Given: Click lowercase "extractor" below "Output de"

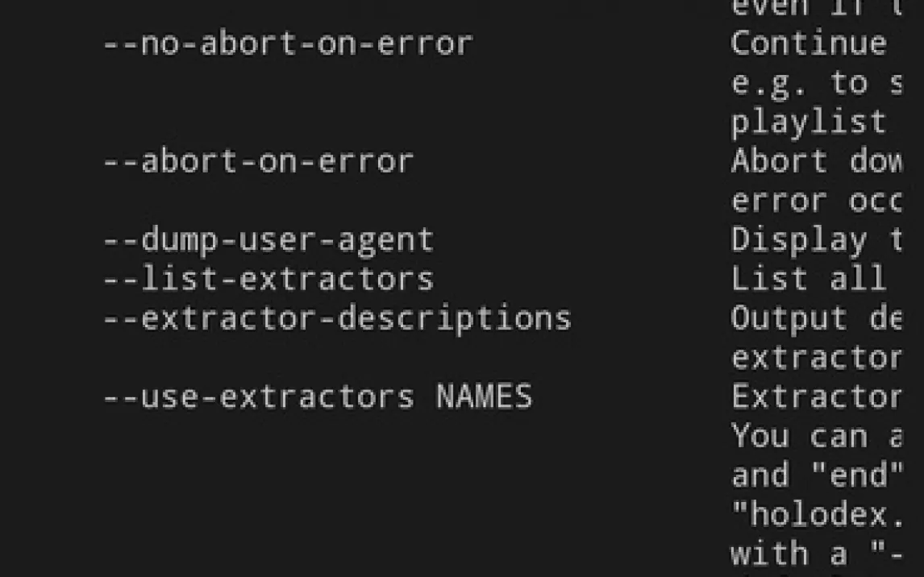Looking at the screenshot, I should coord(815,357).
